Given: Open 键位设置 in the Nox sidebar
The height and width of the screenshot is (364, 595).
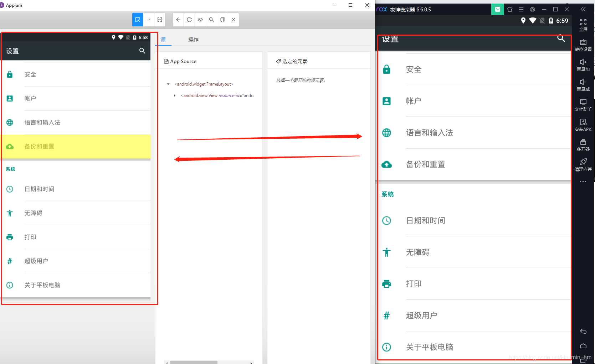Looking at the screenshot, I should [x=583, y=45].
